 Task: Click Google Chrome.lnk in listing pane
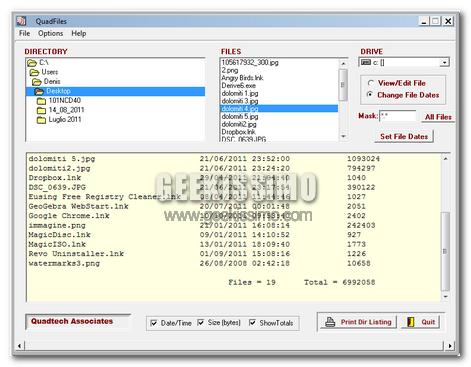click(x=69, y=216)
